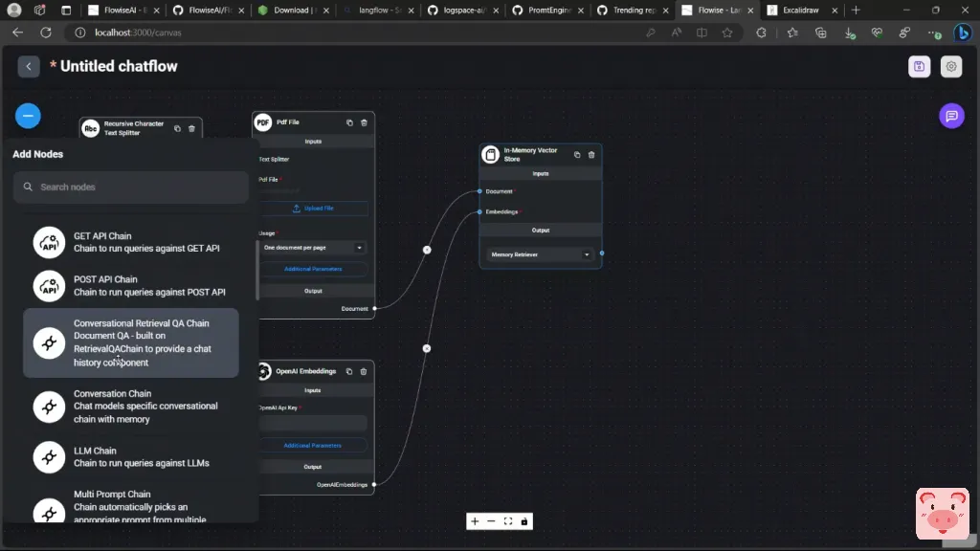Image resolution: width=980 pixels, height=551 pixels.
Task: Click the Upload File button
Action: coord(313,208)
